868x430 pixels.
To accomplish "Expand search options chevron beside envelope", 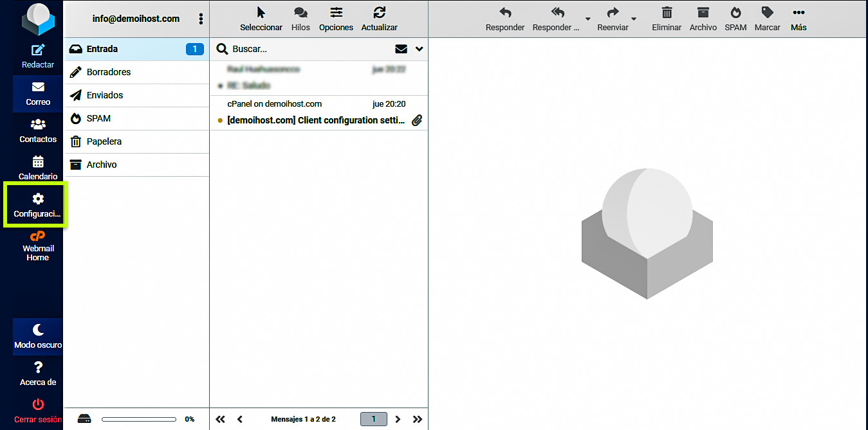I will (x=420, y=49).
